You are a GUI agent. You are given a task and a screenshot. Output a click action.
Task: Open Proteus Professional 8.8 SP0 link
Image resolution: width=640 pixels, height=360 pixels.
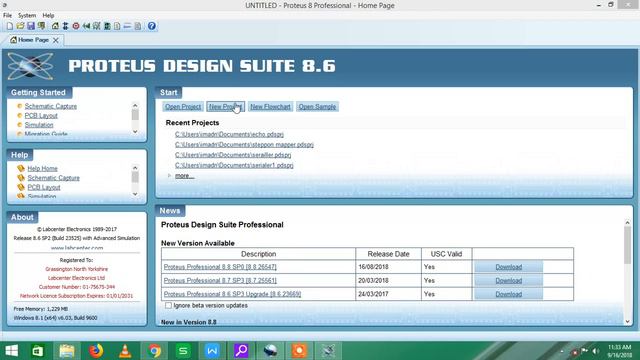pyautogui.click(x=220, y=267)
